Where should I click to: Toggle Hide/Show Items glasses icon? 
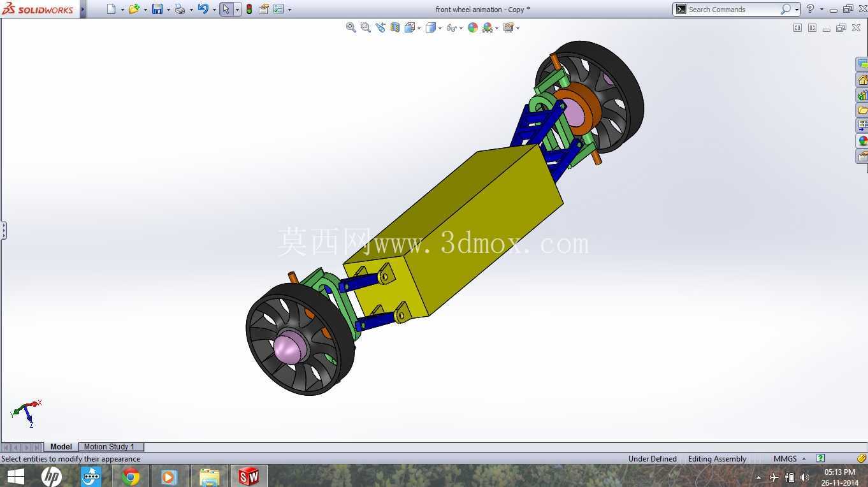click(x=451, y=27)
